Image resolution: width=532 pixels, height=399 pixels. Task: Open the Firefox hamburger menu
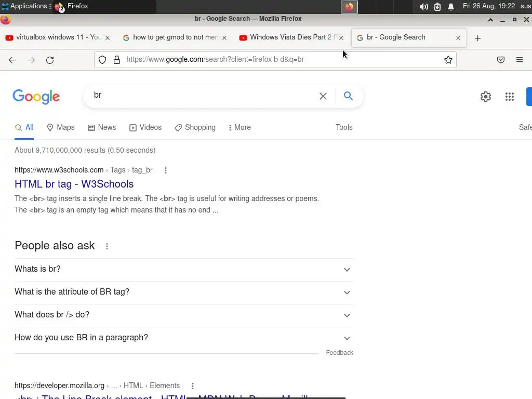(520, 60)
